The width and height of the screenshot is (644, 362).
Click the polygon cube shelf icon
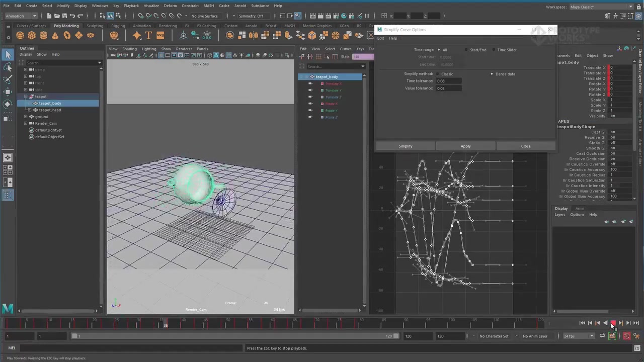(x=32, y=35)
